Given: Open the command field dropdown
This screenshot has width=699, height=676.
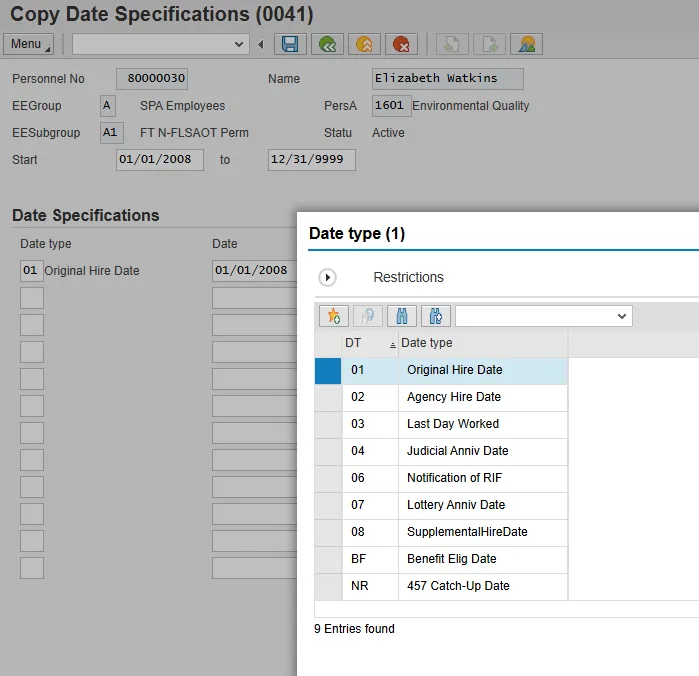Looking at the screenshot, I should [x=239, y=44].
